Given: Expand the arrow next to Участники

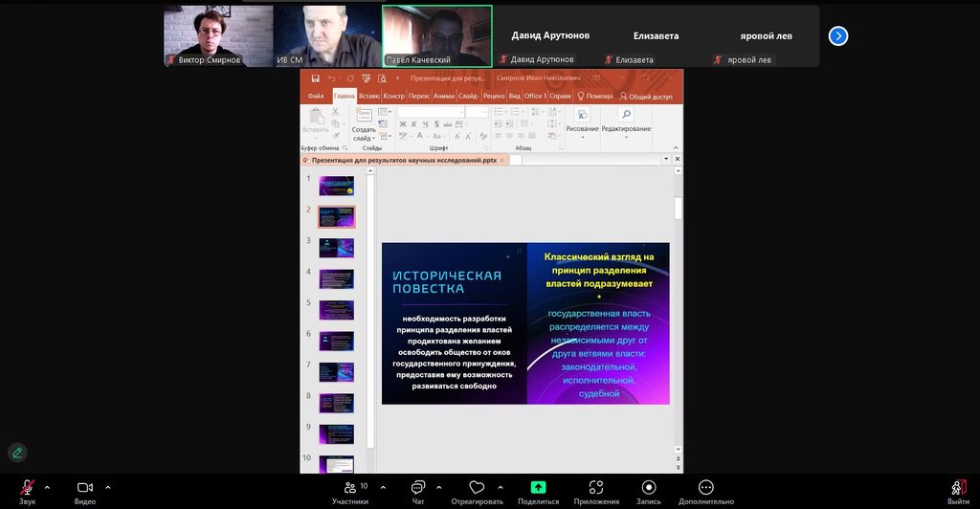Looking at the screenshot, I should click(x=383, y=486).
